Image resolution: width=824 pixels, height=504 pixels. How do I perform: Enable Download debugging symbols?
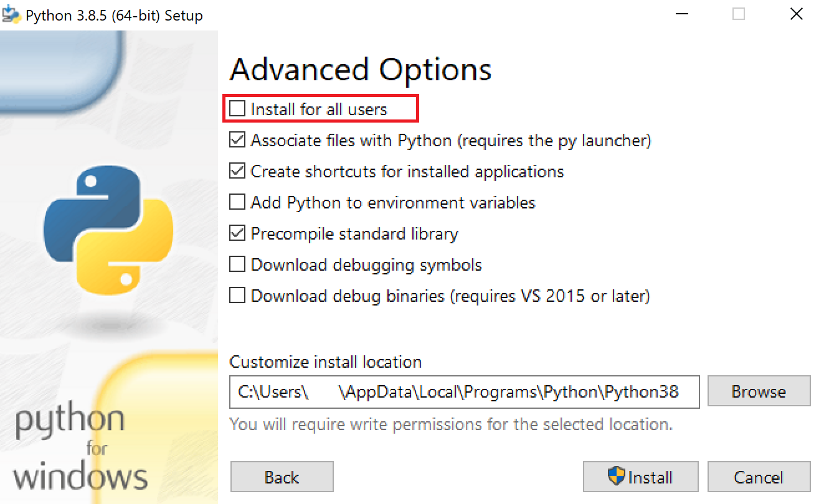coord(237,264)
